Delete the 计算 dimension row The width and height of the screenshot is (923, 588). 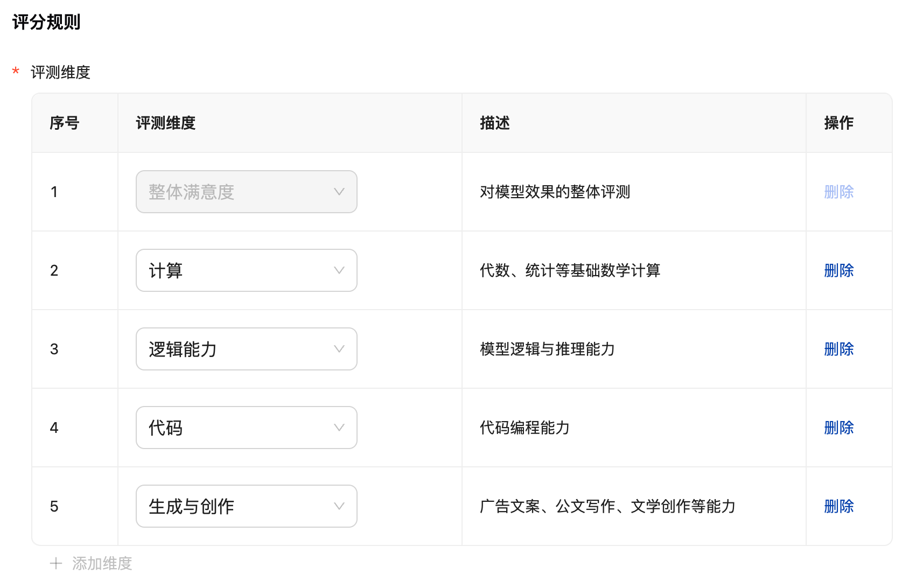click(x=838, y=270)
